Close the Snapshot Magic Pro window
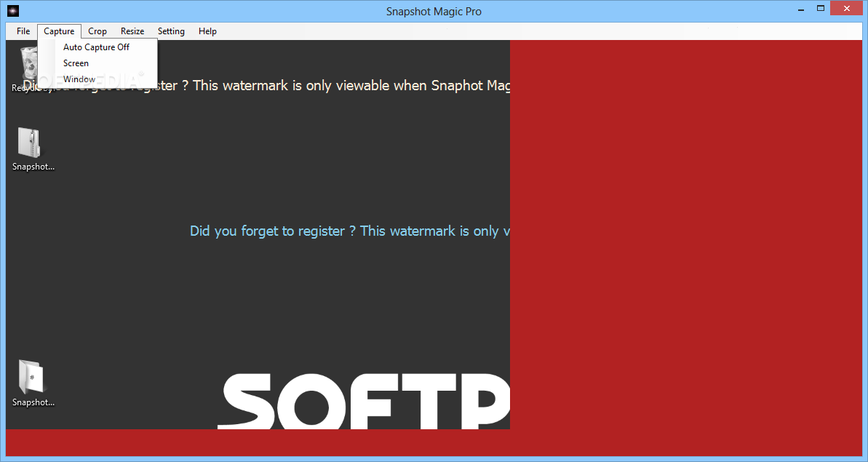868x462 pixels. point(846,8)
